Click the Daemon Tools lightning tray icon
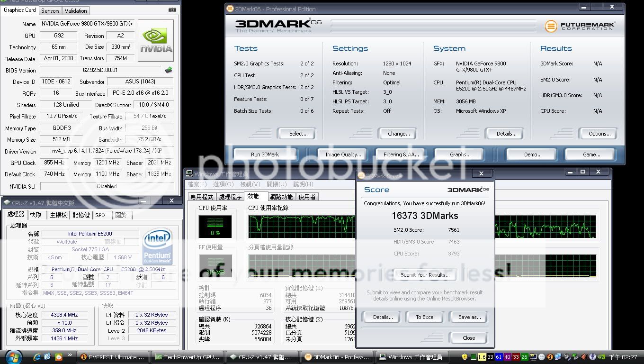This screenshot has width=644, height=364. point(592,356)
